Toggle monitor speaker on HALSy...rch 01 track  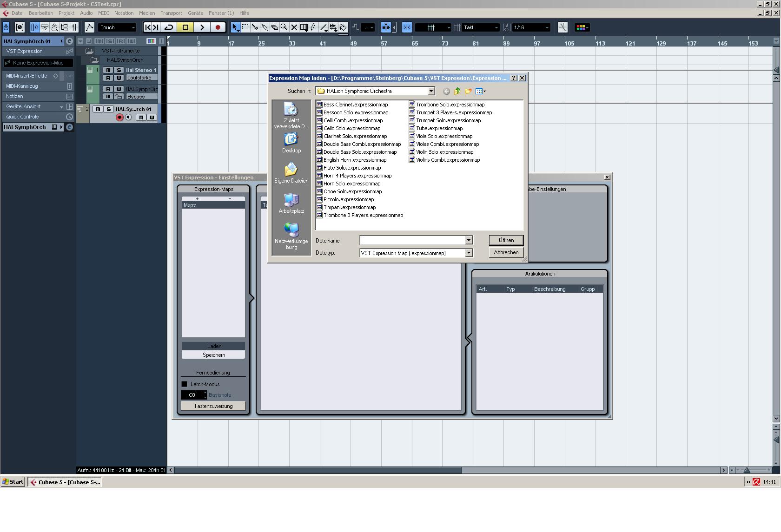[128, 118]
